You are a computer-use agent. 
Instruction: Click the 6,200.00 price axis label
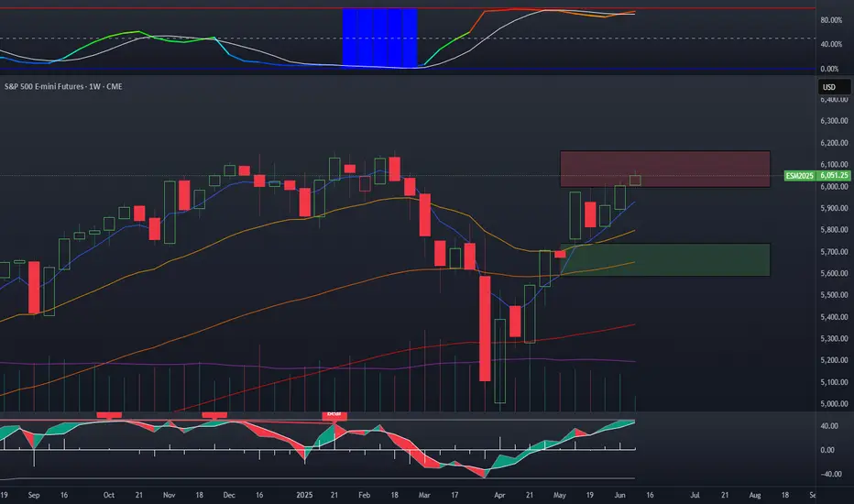pyautogui.click(x=835, y=143)
